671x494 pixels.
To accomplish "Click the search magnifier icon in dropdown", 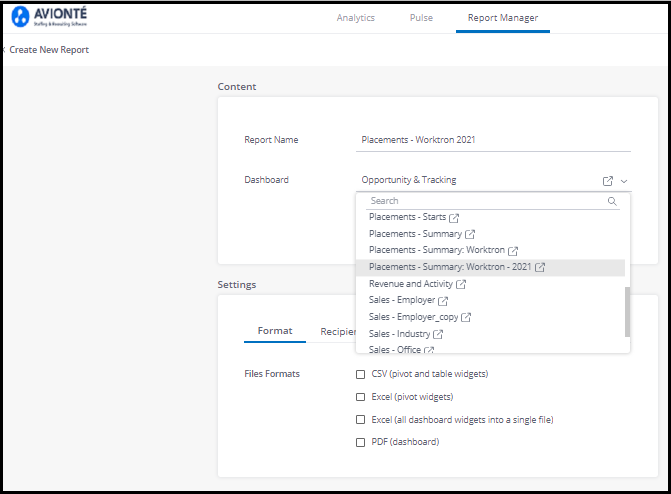I will click(612, 201).
